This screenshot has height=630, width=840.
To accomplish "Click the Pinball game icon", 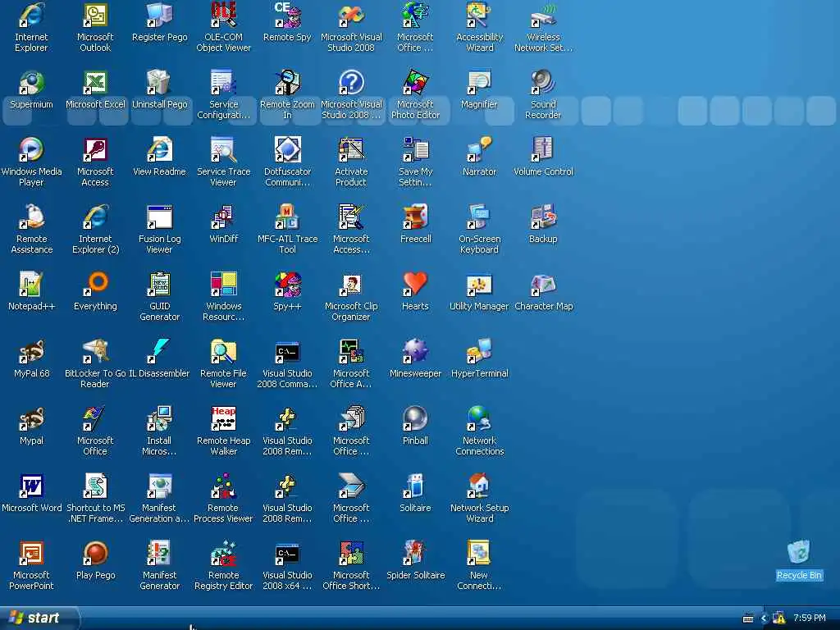I will pyautogui.click(x=416, y=419).
